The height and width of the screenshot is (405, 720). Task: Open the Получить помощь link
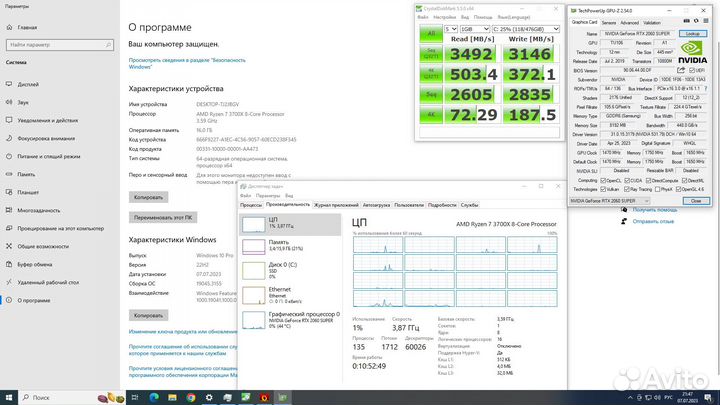pyautogui.click(x=654, y=209)
